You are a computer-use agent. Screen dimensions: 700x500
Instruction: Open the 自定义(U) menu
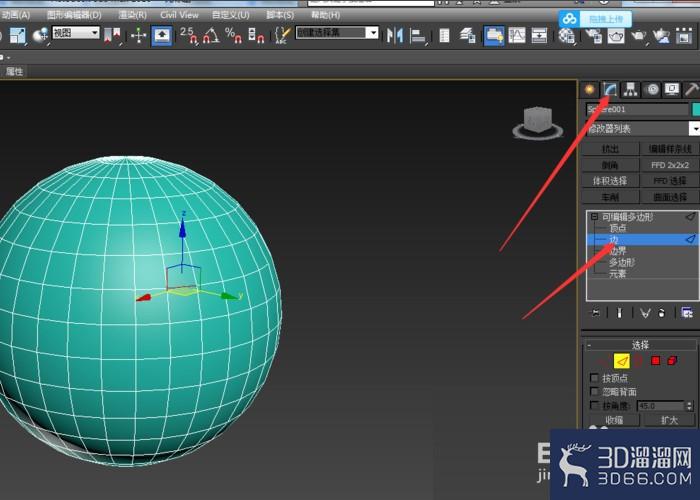point(230,15)
